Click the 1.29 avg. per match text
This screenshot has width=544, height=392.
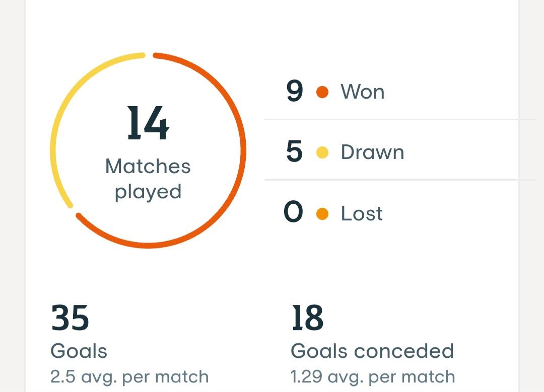[373, 377]
